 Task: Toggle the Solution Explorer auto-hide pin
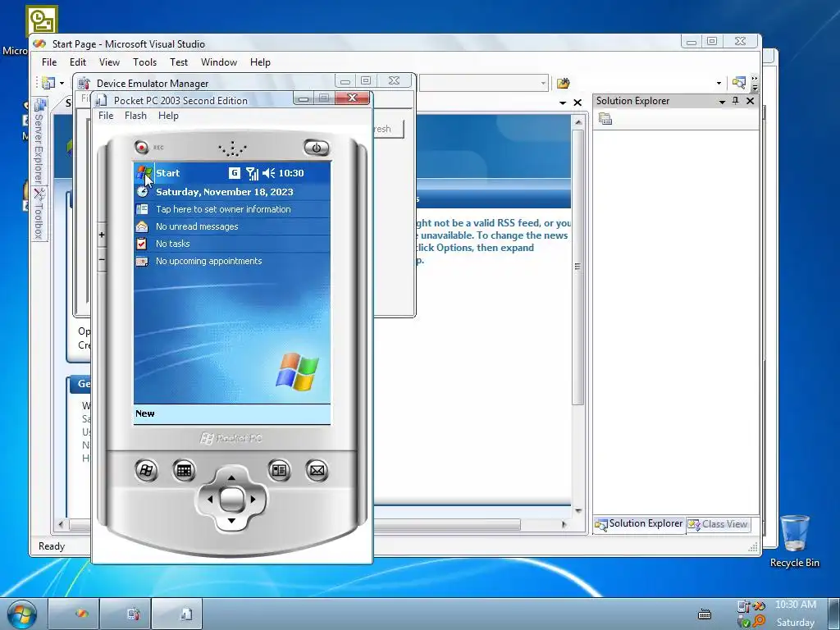pyautogui.click(x=736, y=101)
